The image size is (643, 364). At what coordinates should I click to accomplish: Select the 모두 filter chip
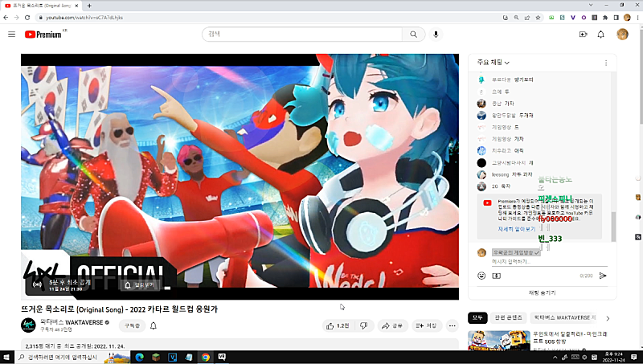477,317
